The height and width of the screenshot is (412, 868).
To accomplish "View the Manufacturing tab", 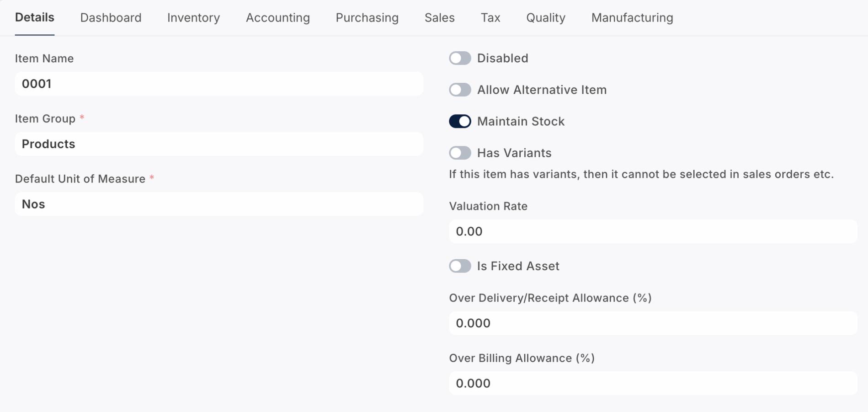I will coord(632,17).
